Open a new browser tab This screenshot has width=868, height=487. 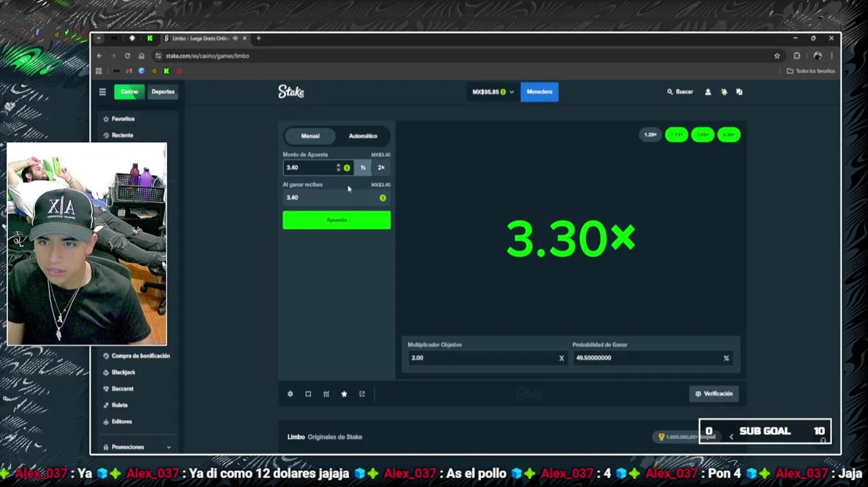click(x=258, y=39)
